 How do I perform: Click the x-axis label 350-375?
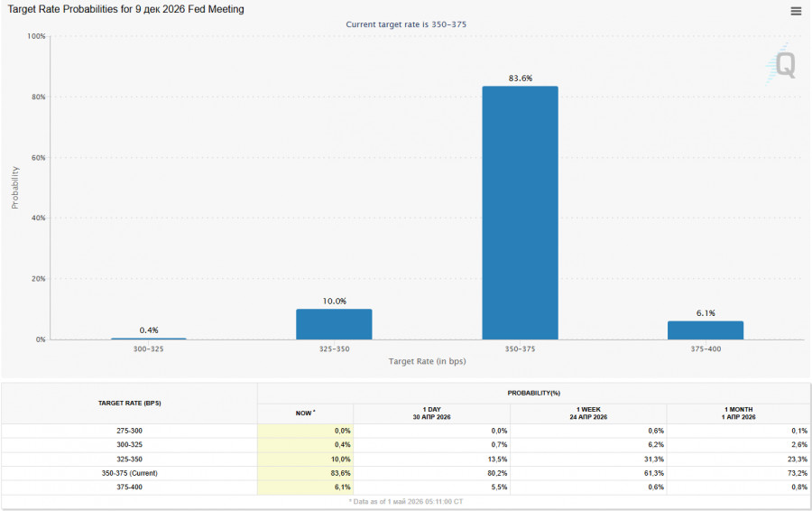click(x=520, y=349)
